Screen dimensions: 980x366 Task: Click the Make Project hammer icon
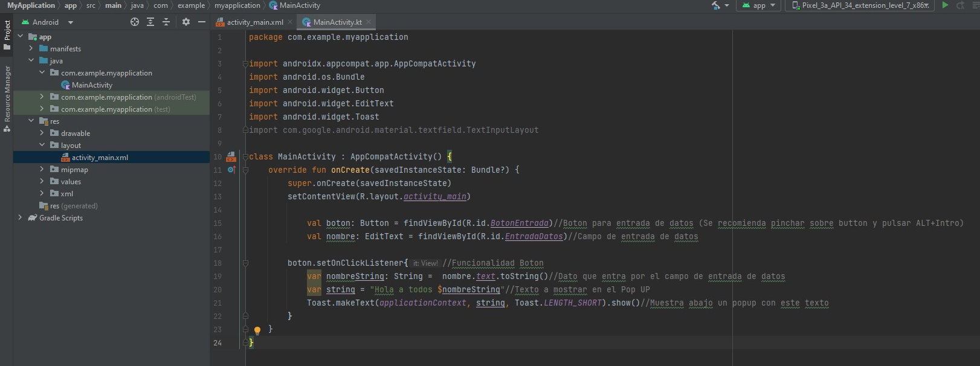(716, 5)
